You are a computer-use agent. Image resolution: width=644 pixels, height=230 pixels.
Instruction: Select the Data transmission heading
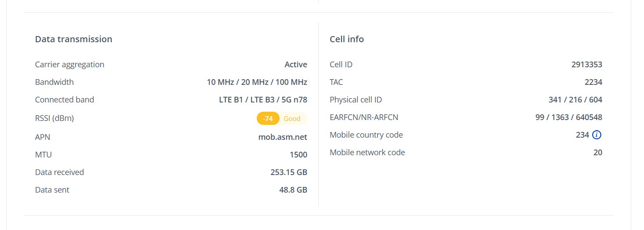pyautogui.click(x=73, y=39)
